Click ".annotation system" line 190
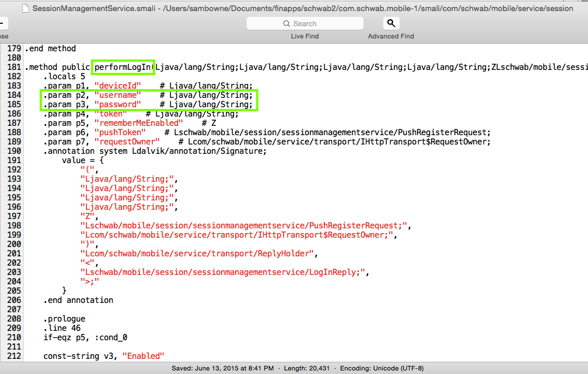This screenshot has height=374, width=588. 155,151
